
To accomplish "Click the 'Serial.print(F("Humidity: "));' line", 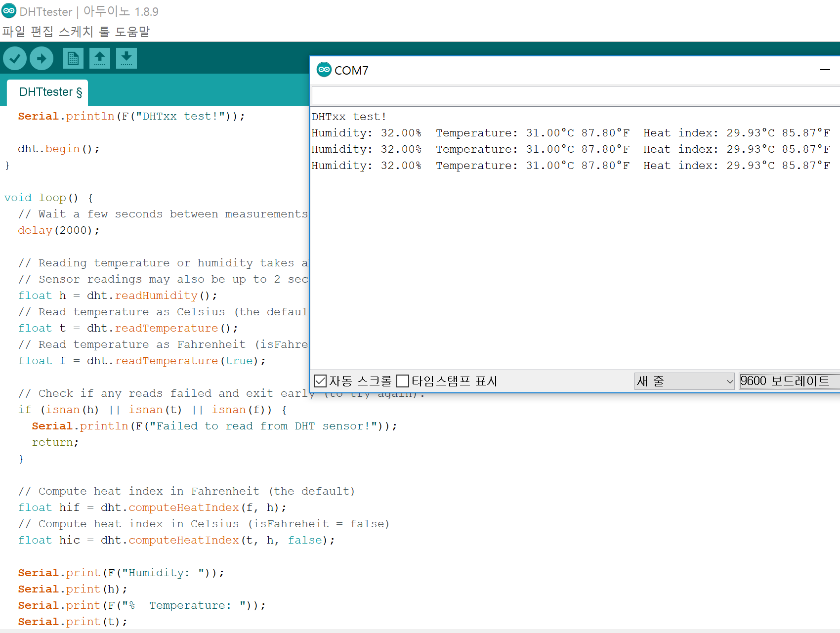I will click(x=121, y=573).
